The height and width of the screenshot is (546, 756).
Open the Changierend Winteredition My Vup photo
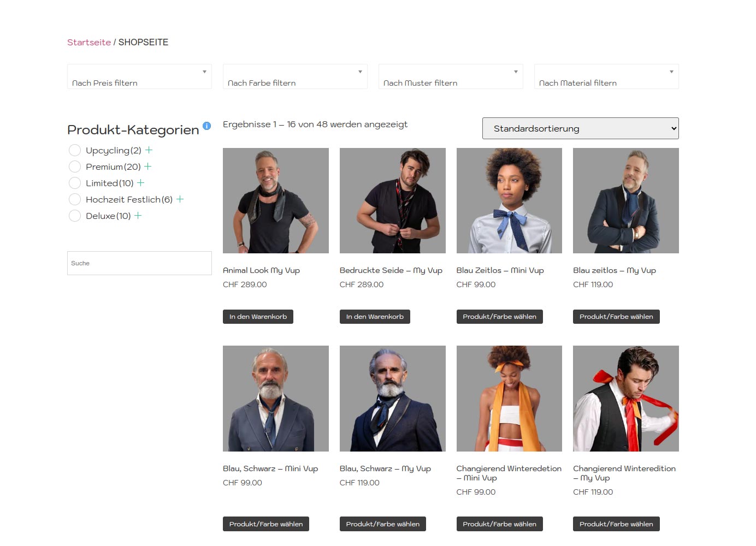point(625,399)
